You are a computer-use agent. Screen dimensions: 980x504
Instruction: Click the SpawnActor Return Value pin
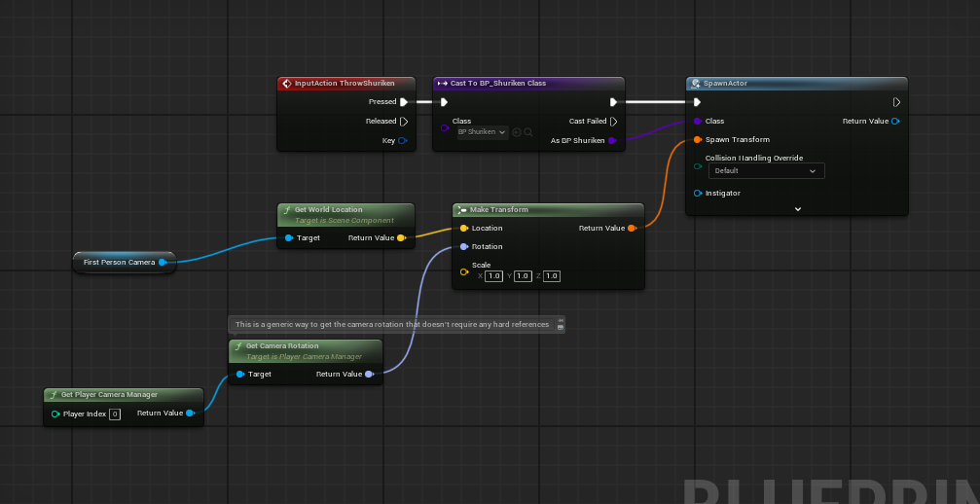point(895,122)
